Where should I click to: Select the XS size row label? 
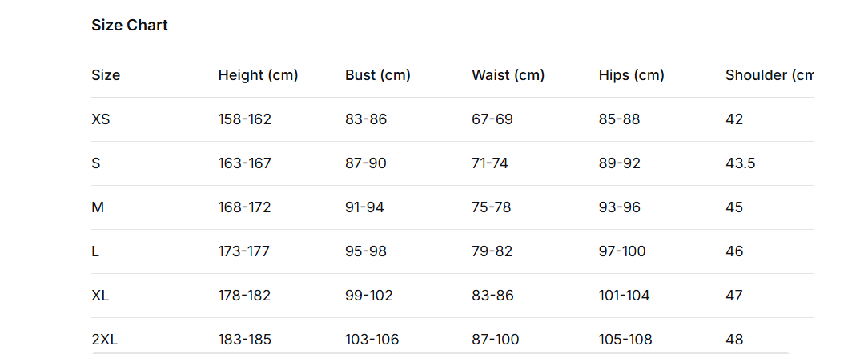pos(101,120)
